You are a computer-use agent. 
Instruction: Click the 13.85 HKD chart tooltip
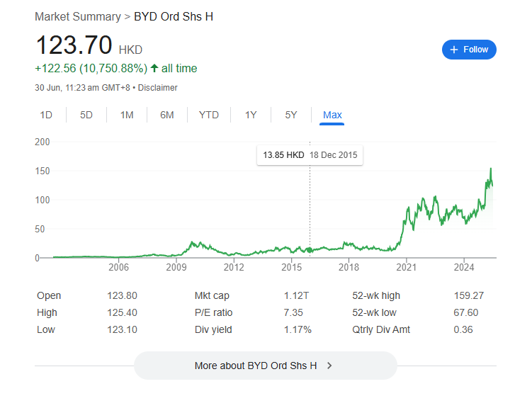[310, 155]
